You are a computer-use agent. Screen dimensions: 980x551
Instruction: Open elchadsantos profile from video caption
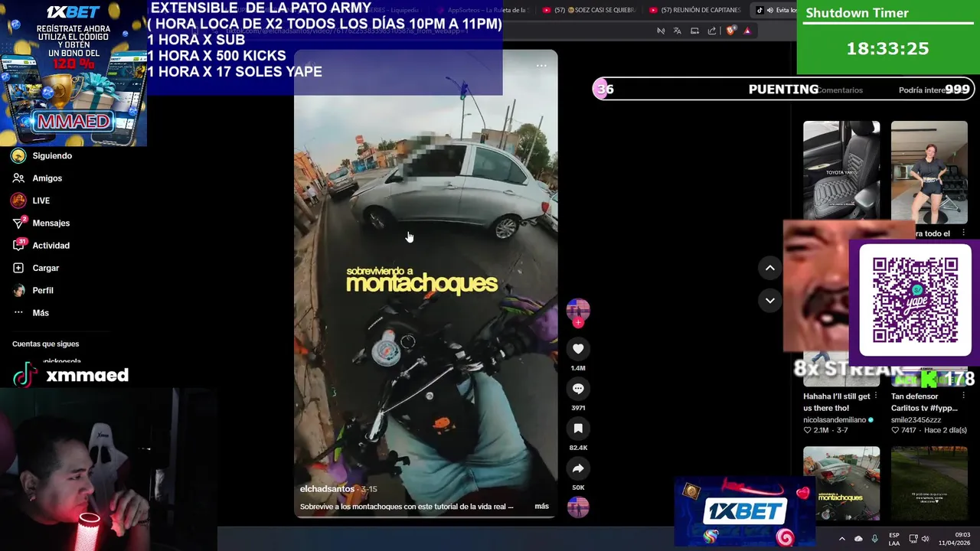(x=327, y=489)
